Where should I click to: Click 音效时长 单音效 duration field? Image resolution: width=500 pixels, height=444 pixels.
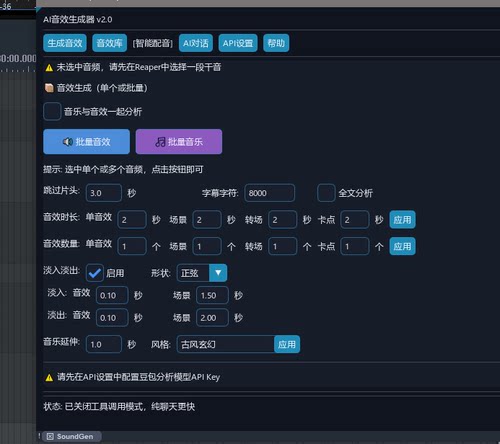[132, 219]
